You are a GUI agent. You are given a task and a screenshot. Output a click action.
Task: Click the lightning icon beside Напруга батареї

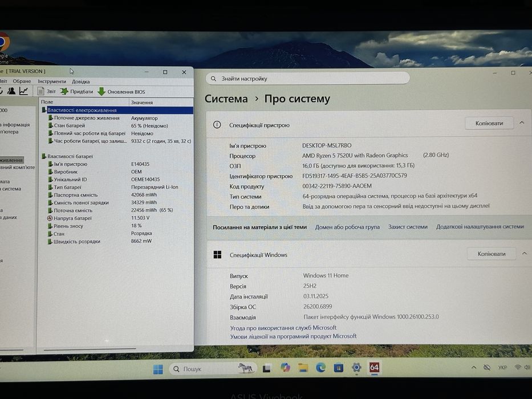pos(50,218)
